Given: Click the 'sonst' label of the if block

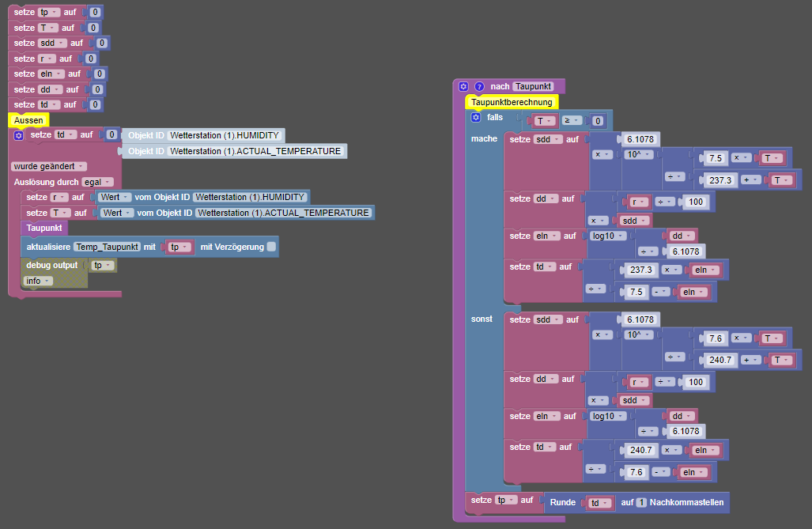Looking at the screenshot, I should tap(482, 319).
